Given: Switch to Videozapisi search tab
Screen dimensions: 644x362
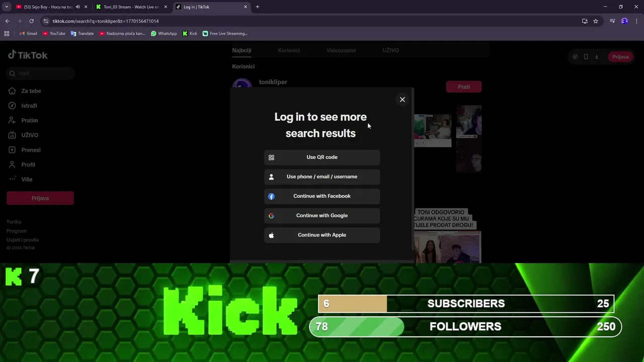Looking at the screenshot, I should pyautogui.click(x=341, y=50).
